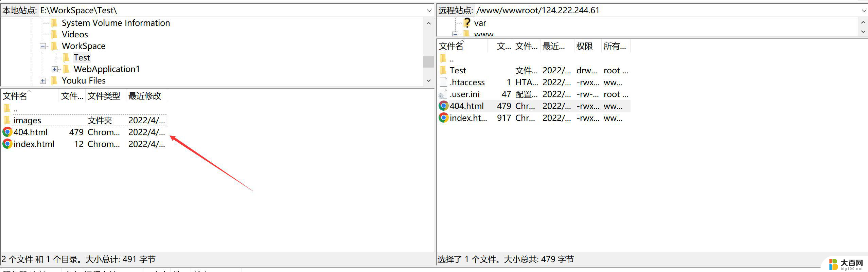Sort local files by 文件类型 column
This screenshot has width=868, height=272.
106,96
